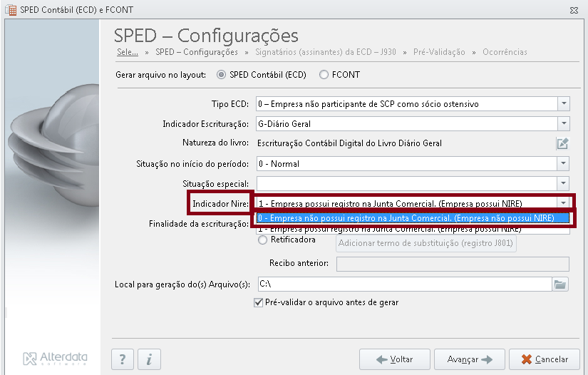Viewport: 588px width, 375px height.
Task: Go to Ocorrências breadcrumb step
Action: click(505, 52)
